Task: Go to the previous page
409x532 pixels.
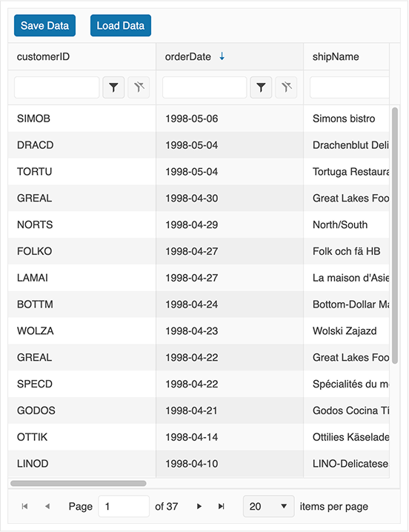Action: pos(47,506)
